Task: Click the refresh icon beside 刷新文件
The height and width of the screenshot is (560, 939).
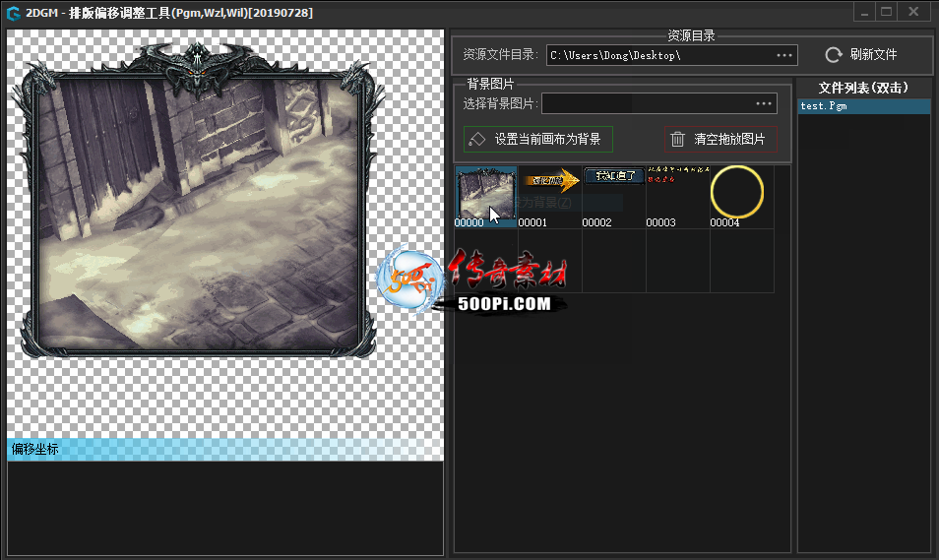Action: (833, 55)
